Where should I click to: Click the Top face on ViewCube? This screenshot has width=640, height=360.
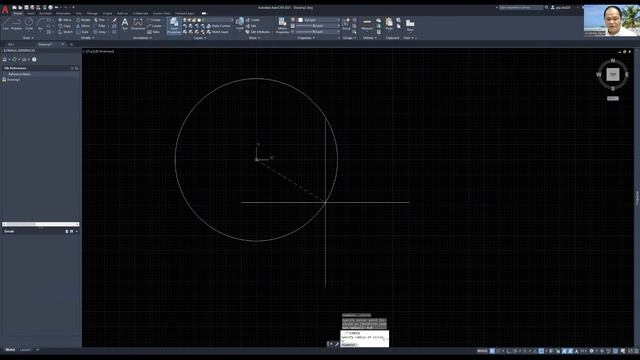pos(613,74)
